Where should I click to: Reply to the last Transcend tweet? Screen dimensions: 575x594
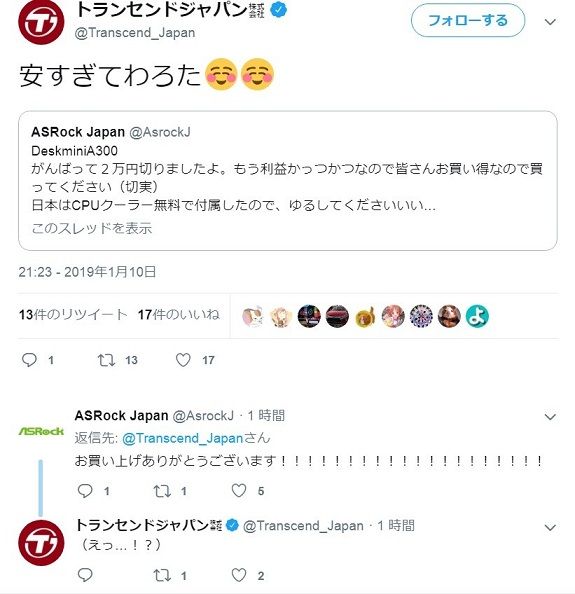[x=85, y=575]
